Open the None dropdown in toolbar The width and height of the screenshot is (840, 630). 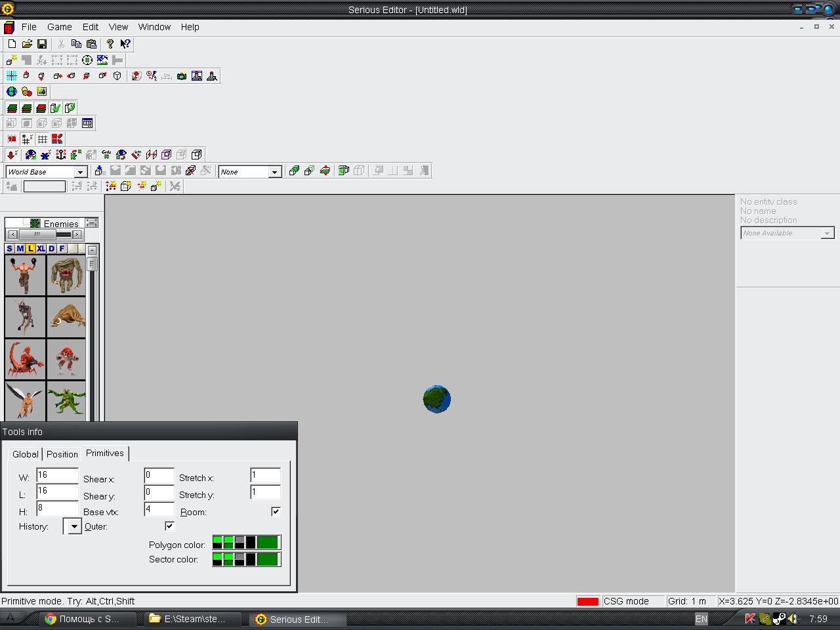(x=275, y=172)
